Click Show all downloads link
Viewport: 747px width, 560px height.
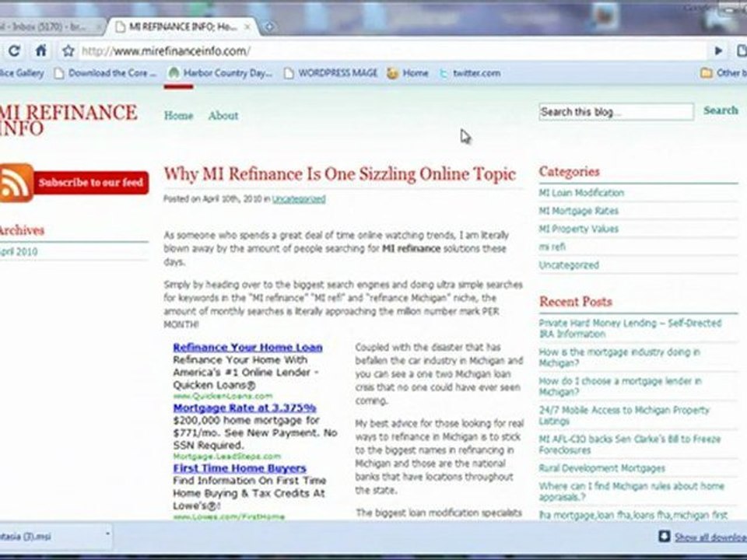[x=710, y=537]
